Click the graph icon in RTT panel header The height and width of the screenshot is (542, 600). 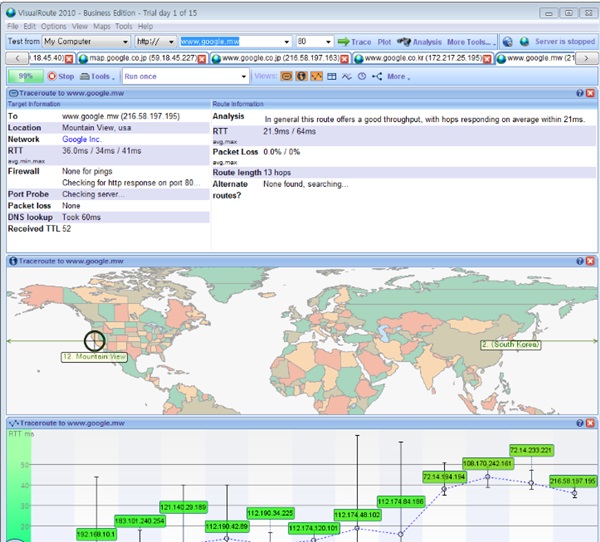(x=13, y=423)
